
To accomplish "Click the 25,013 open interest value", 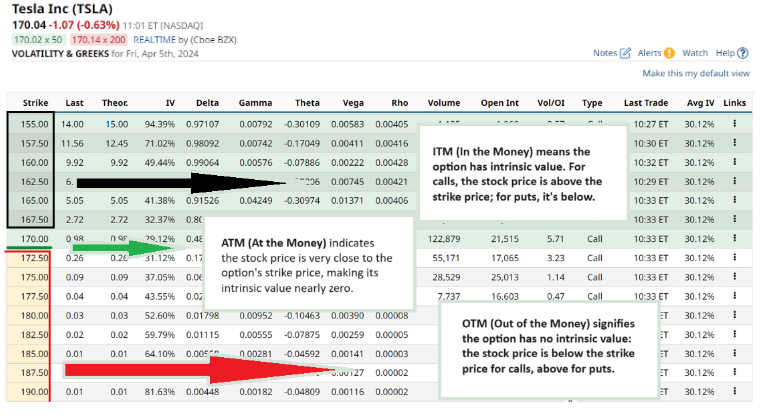I will pos(505,277).
